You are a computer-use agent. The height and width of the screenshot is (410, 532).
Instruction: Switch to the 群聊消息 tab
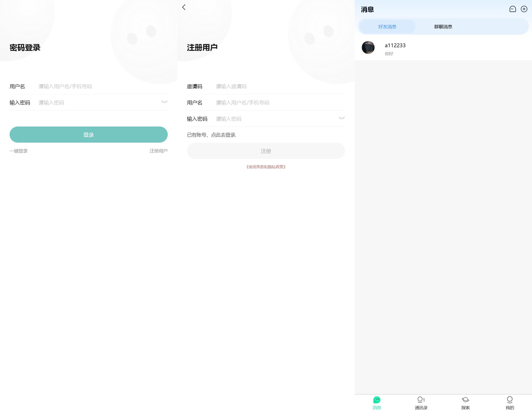click(x=443, y=27)
